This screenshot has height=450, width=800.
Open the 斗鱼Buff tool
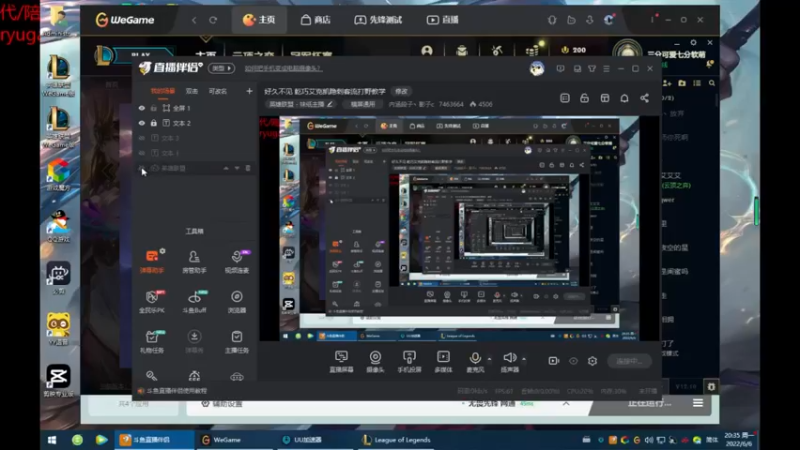point(194,301)
